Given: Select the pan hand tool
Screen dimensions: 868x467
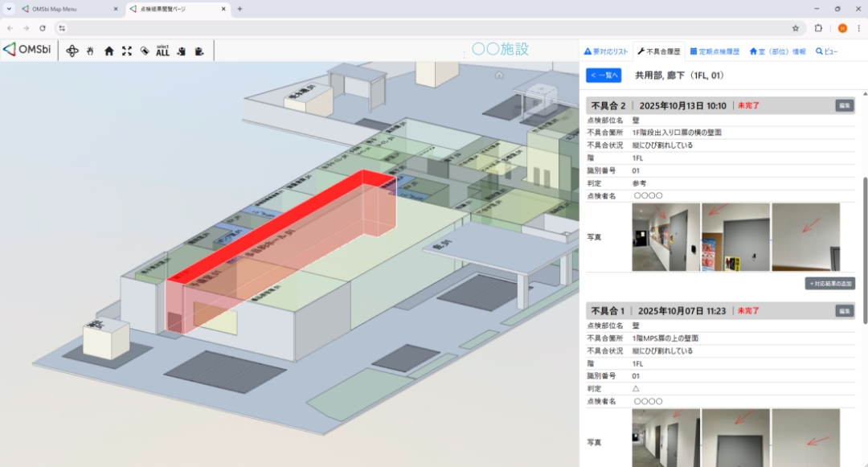Looking at the screenshot, I should coord(90,51).
